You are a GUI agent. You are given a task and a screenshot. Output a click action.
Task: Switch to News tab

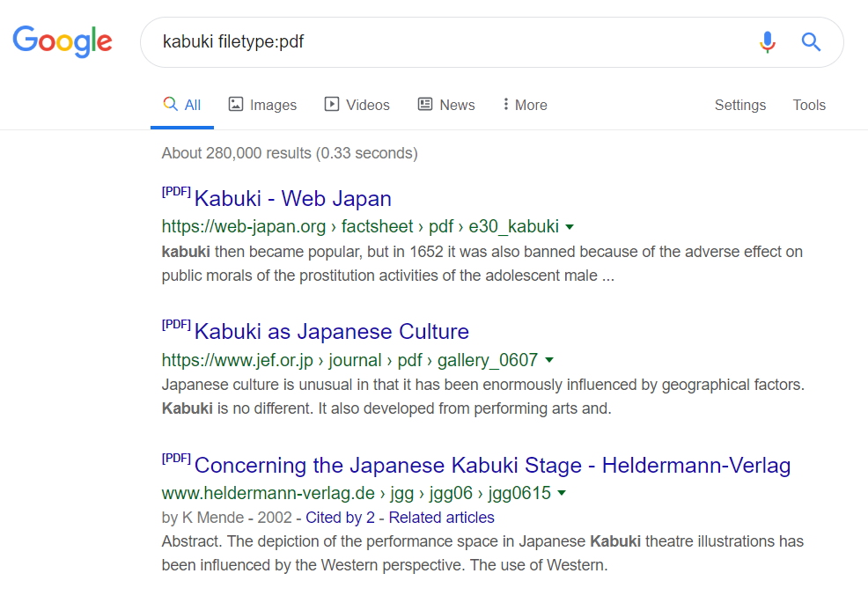pyautogui.click(x=446, y=105)
